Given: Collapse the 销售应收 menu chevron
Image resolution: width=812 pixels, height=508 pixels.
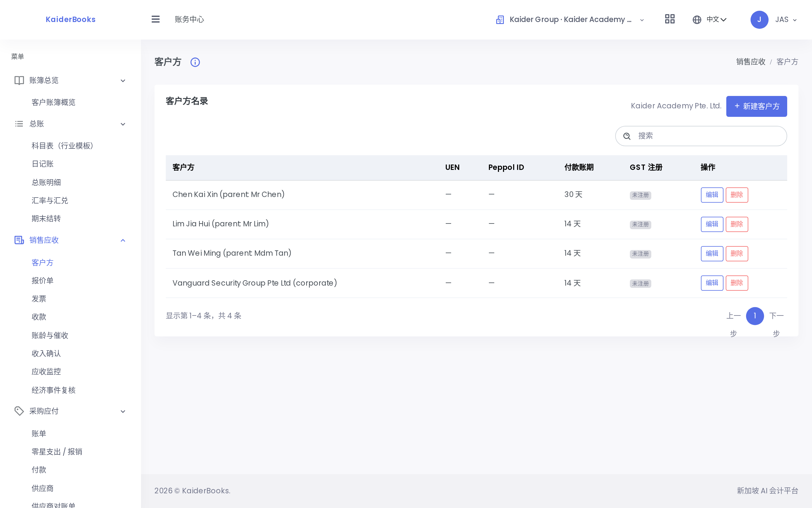Looking at the screenshot, I should tap(123, 240).
